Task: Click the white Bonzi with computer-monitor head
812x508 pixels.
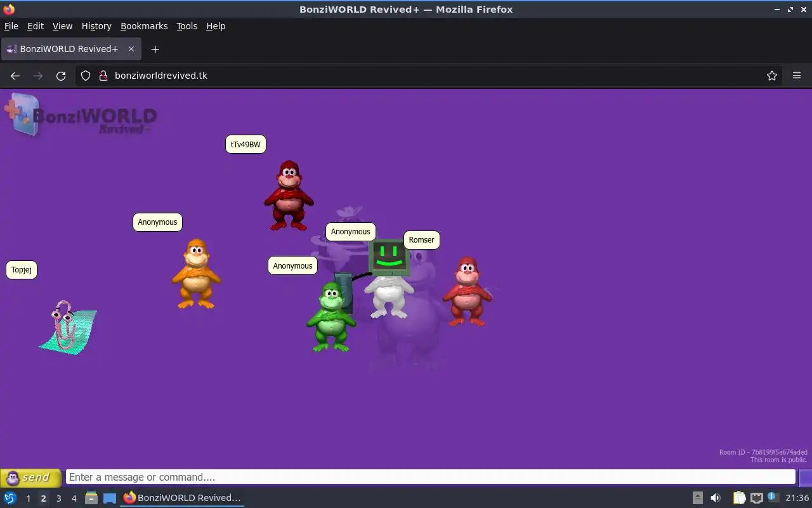Action: coord(389,279)
